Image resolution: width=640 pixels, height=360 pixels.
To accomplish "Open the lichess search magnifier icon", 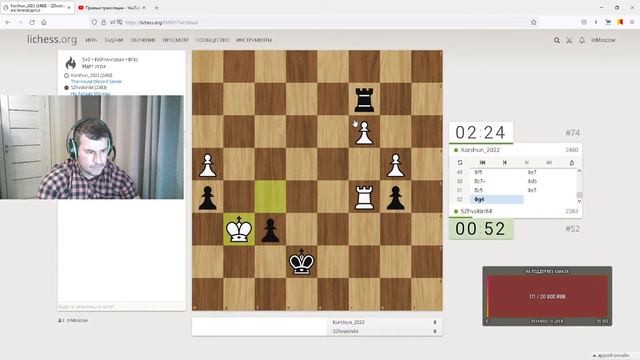I will (557, 40).
